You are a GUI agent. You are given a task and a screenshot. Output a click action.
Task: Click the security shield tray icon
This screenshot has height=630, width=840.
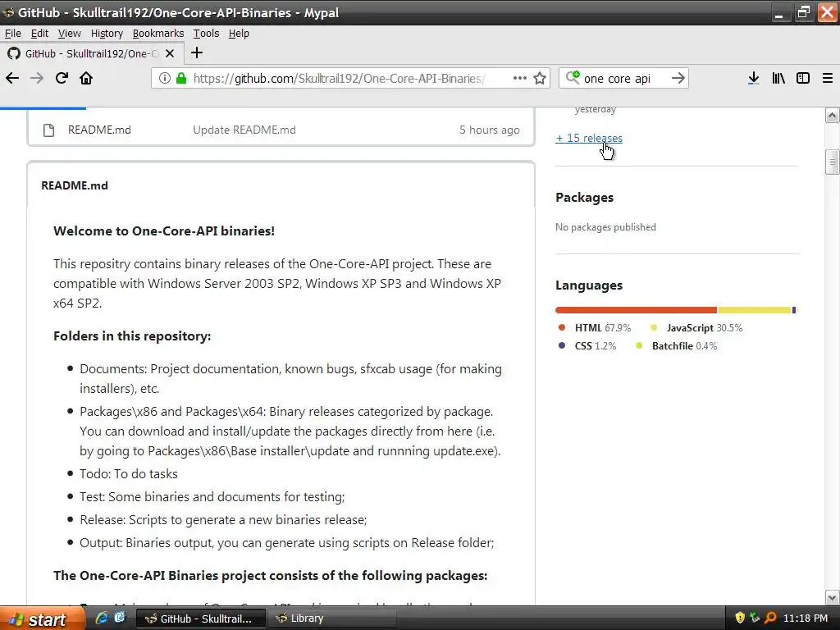pos(740,618)
